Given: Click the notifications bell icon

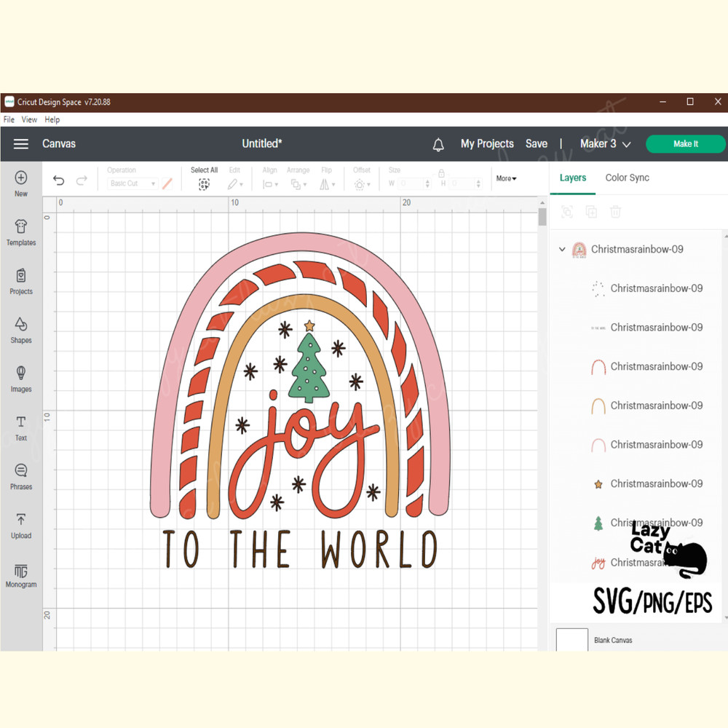Looking at the screenshot, I should 438,145.
